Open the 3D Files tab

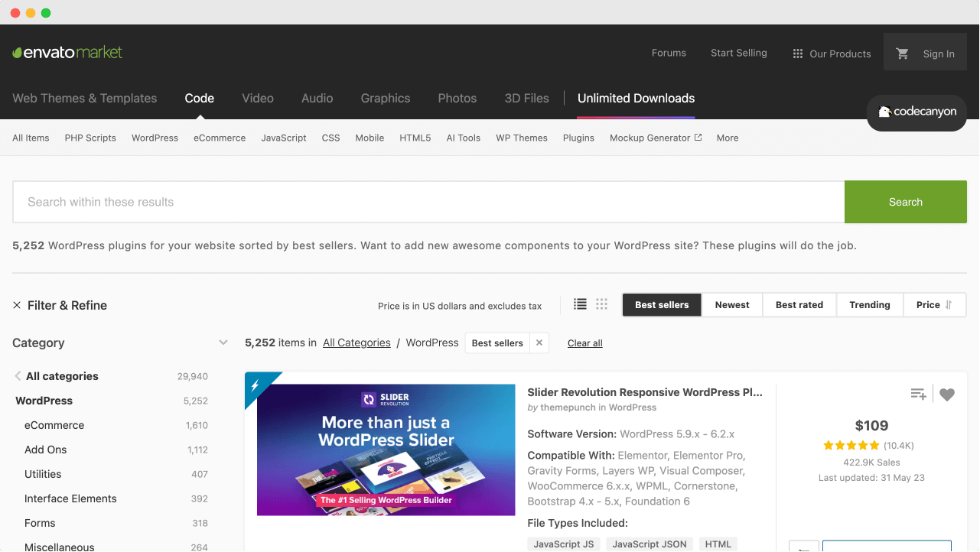click(x=527, y=99)
